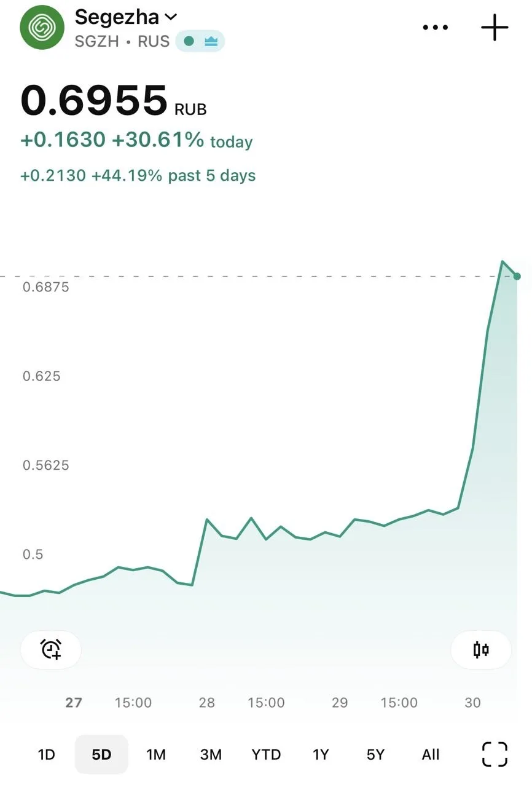Open the three-dot more options menu
532x787 pixels.
pyautogui.click(x=436, y=28)
